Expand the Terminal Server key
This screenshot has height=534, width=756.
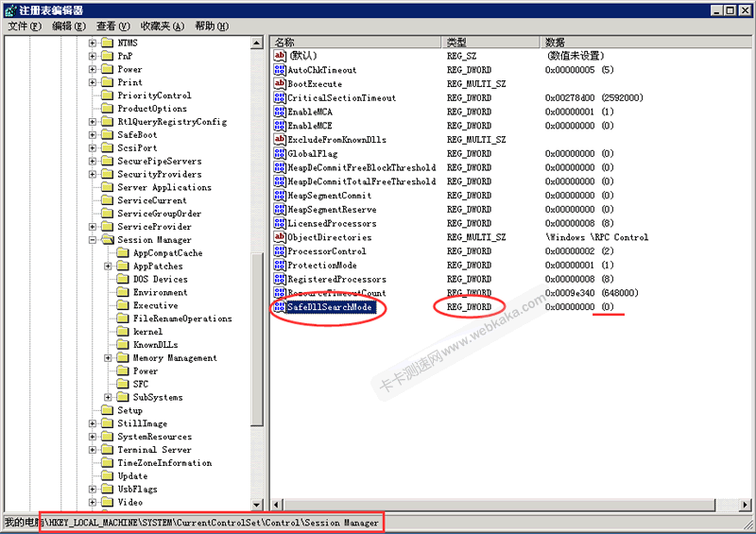pos(93,450)
